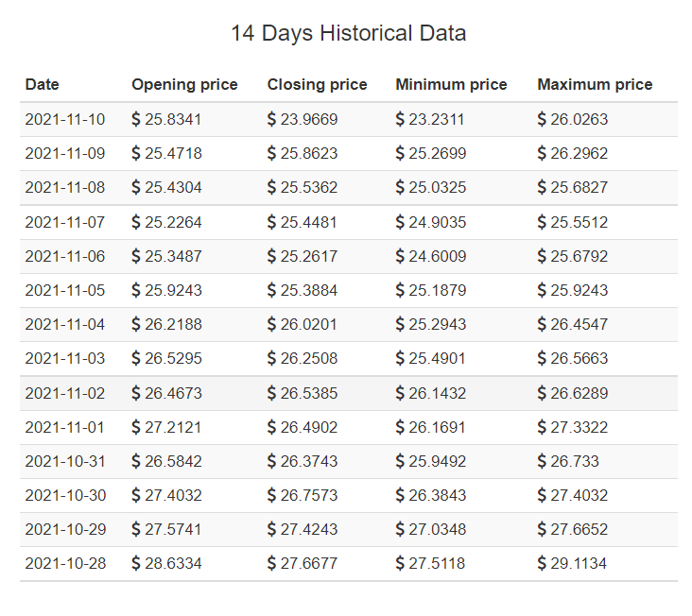Click closing price $23.9669
Viewport: 692px width, 616px height.
pyautogui.click(x=303, y=120)
